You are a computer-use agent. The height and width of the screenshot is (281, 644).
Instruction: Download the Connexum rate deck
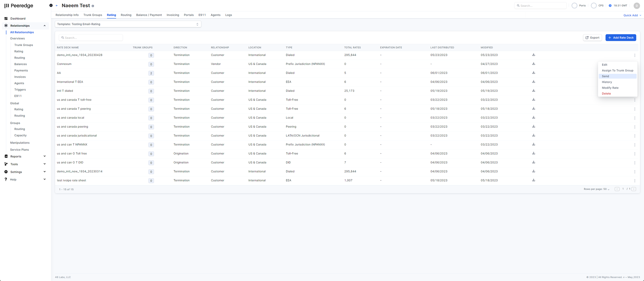click(x=534, y=64)
